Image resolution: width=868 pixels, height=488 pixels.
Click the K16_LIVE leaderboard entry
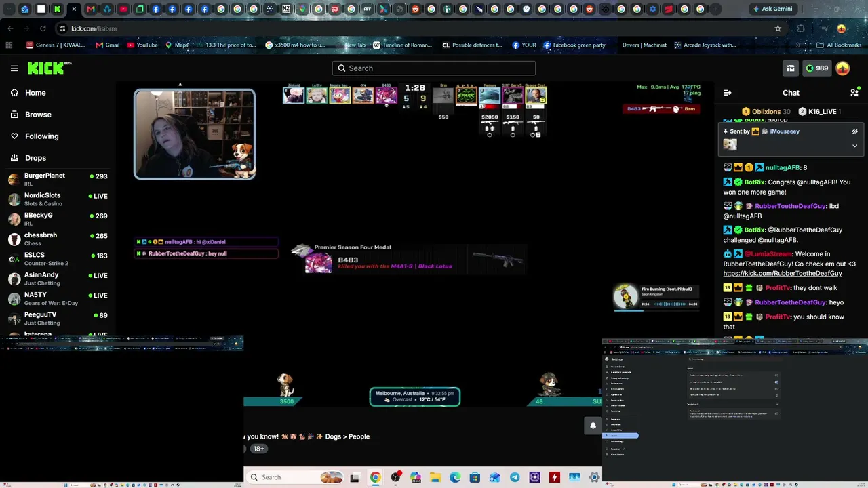(x=819, y=112)
